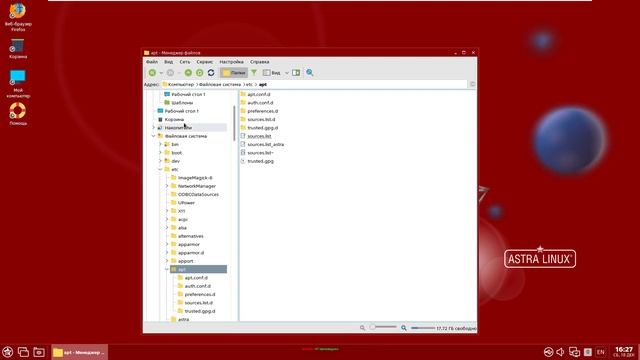Click Компьютер in the address breadcrumb
640x360 pixels.
tap(181, 84)
